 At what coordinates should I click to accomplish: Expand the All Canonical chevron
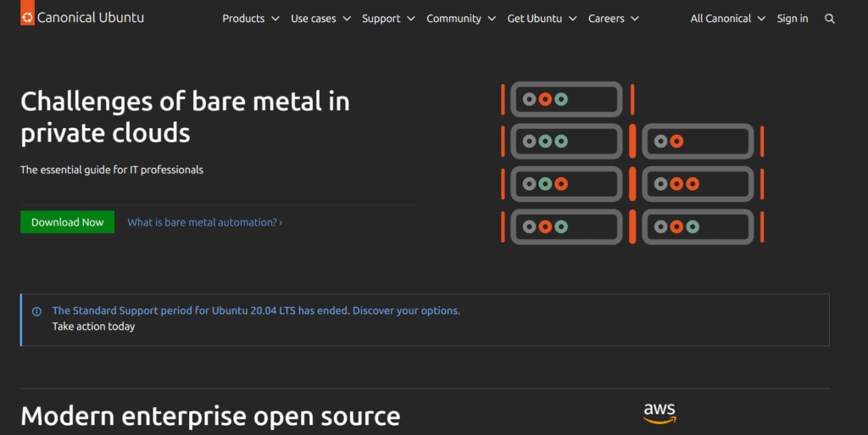click(761, 19)
